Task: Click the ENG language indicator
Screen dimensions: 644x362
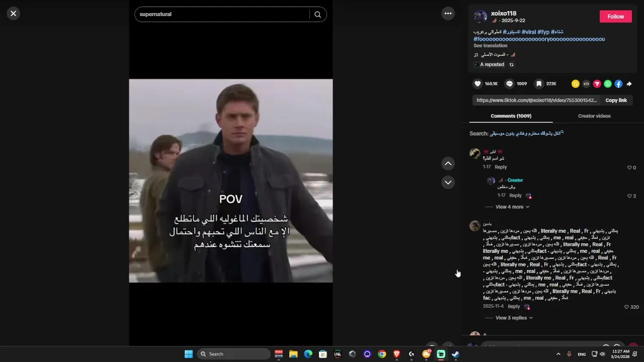Action: coord(582,354)
